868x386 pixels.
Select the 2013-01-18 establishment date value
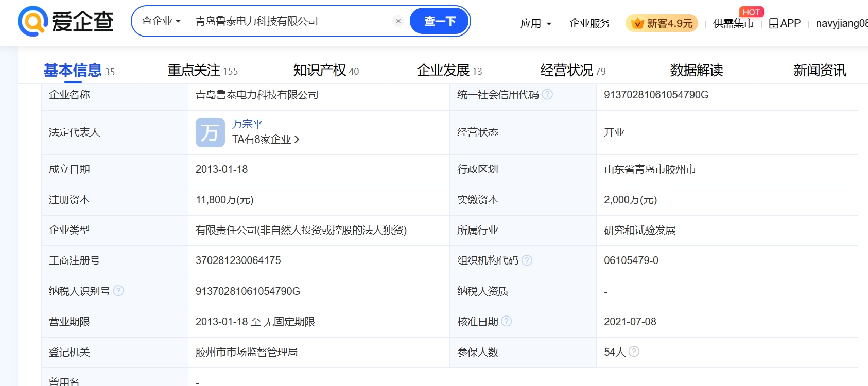tap(221, 169)
